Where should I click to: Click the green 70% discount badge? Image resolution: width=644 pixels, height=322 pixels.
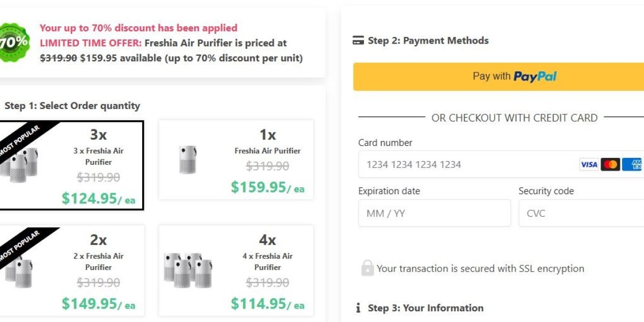tap(12, 43)
